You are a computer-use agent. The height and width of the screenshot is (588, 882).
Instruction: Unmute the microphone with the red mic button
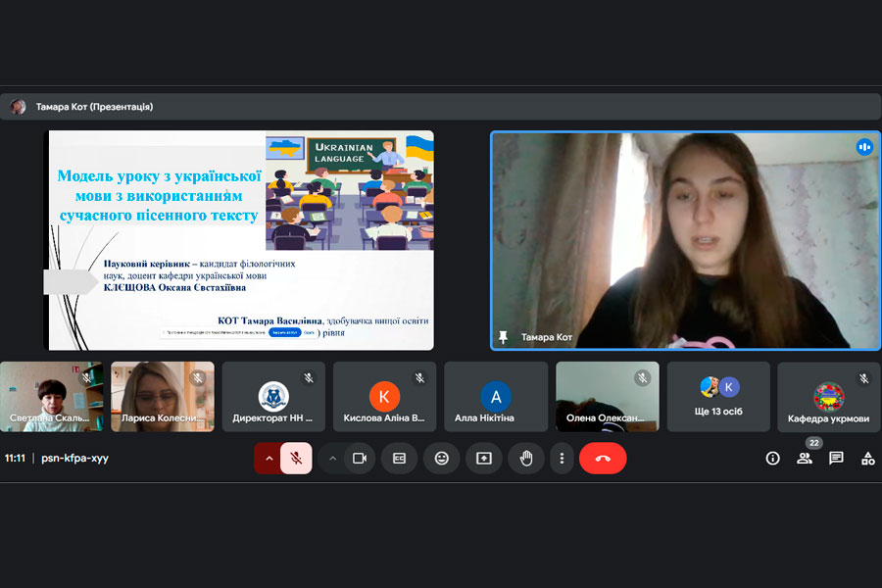296,458
